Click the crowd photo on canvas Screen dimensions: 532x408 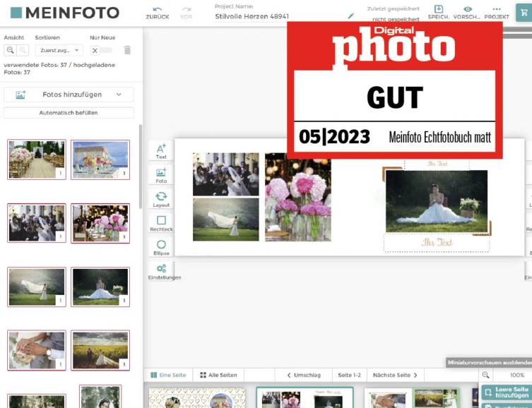pyautogui.click(x=225, y=174)
